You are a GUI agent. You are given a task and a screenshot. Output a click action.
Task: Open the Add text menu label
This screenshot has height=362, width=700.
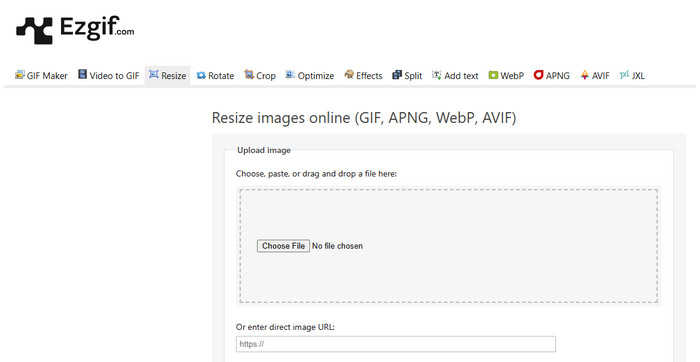[461, 76]
